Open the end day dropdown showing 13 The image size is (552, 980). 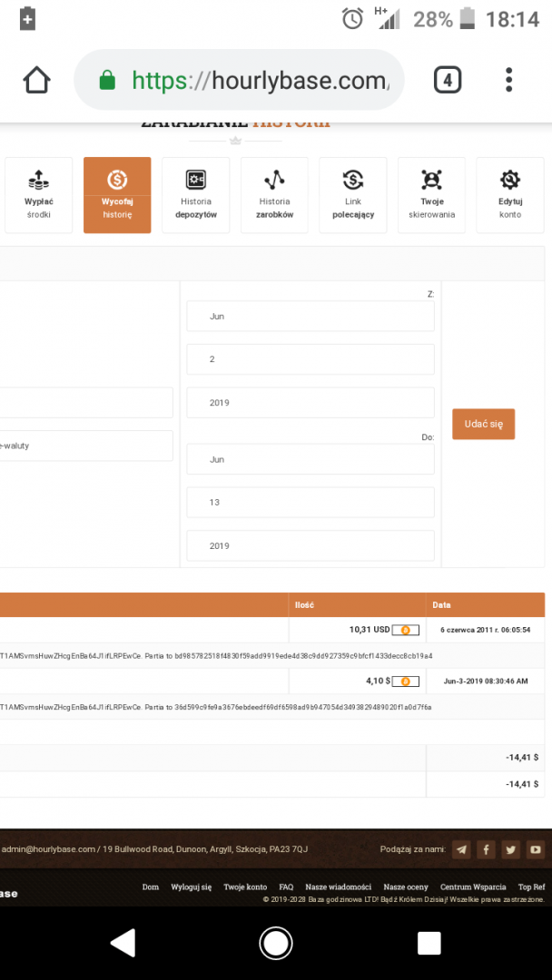(310, 503)
